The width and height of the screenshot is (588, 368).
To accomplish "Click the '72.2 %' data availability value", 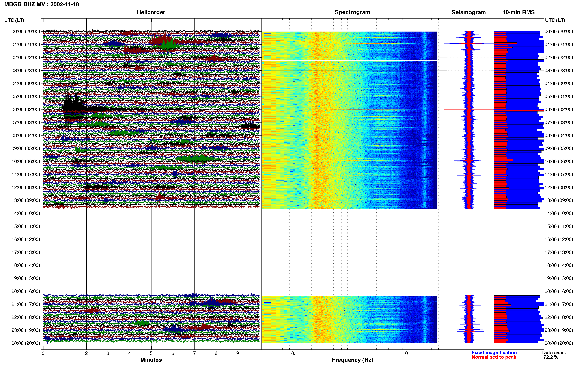I will tap(551, 357).
